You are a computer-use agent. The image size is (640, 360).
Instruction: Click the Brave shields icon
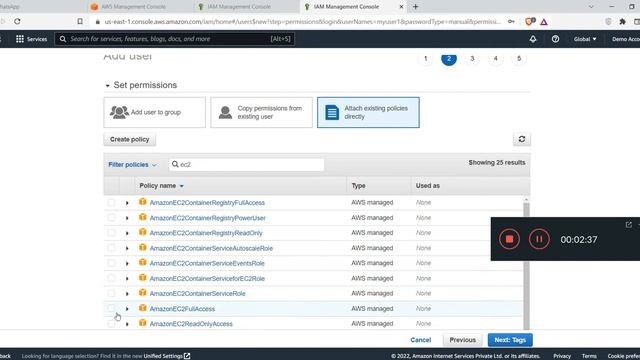(530, 22)
